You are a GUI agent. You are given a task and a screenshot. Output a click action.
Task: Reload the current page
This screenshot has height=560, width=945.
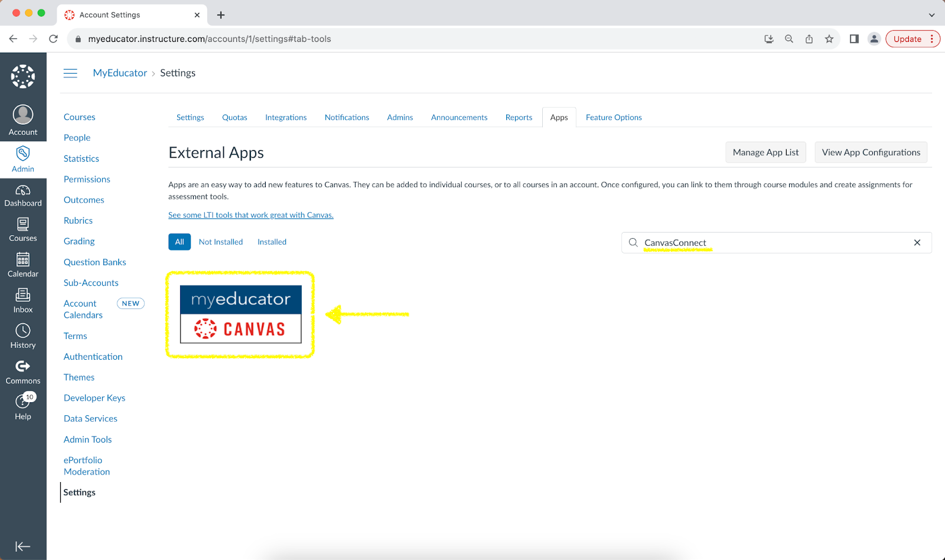(x=53, y=39)
